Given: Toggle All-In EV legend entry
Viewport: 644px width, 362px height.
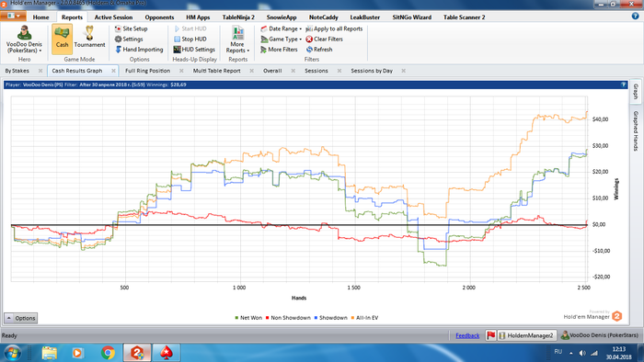Looking at the screenshot, I should [x=364, y=318].
